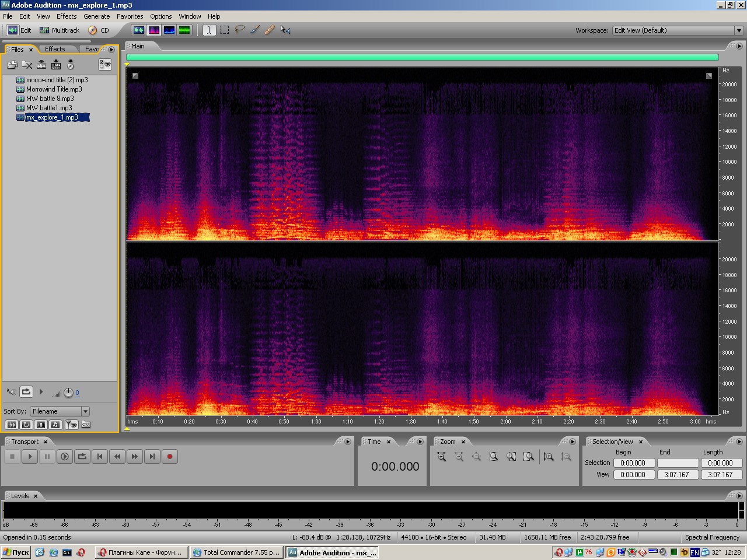Open the Window menu
The width and height of the screenshot is (747, 560).
[190, 16]
